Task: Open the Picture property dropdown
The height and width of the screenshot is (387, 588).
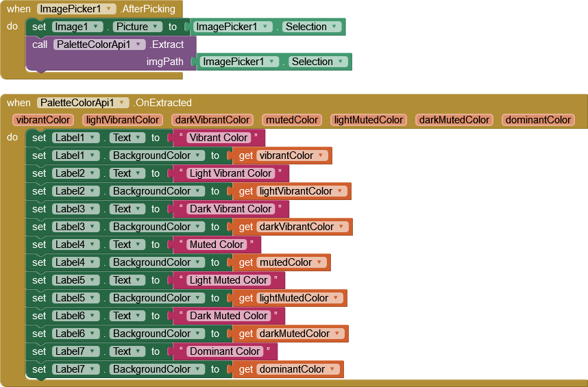Action: [x=137, y=27]
